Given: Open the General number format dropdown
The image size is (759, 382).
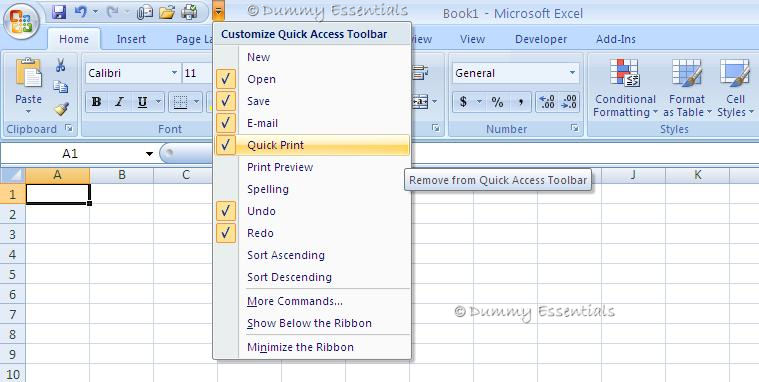Looking at the screenshot, I should [572, 73].
